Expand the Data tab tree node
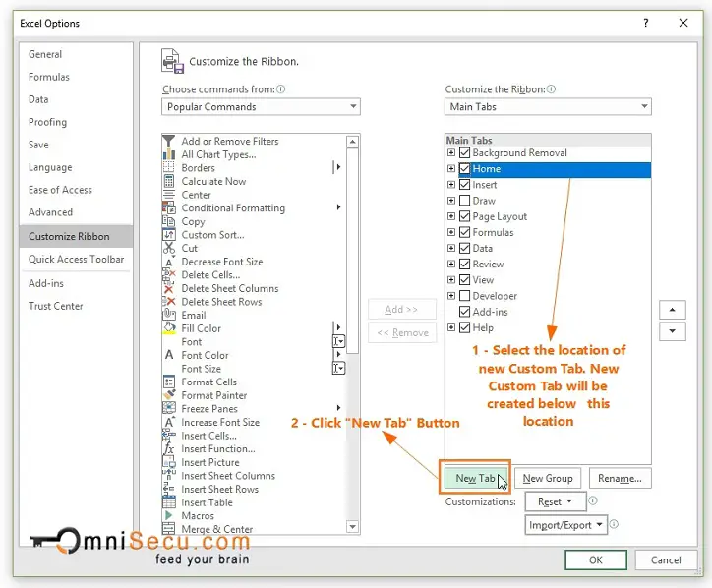Viewport: 712px width, 588px height. point(451,248)
